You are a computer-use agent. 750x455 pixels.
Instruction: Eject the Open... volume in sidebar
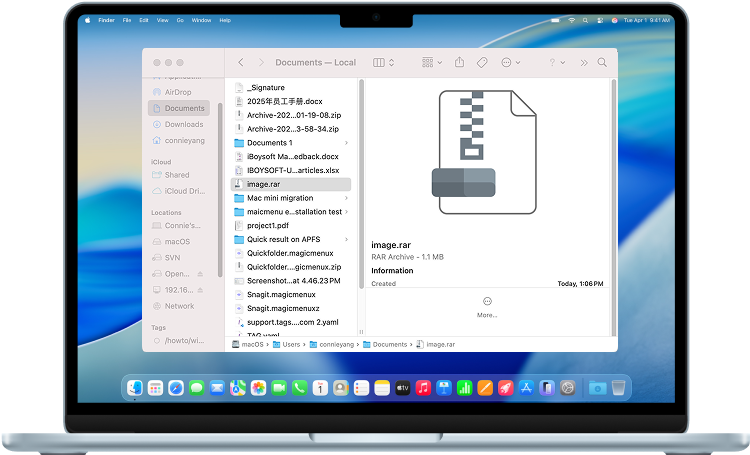201,273
